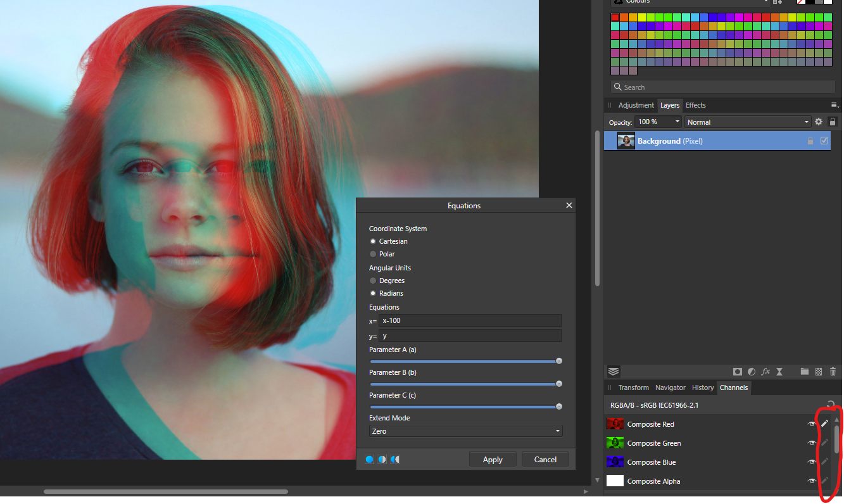The image size is (844, 504).
Task: Click the Composite Red channel thumbnail
Action: click(x=615, y=424)
